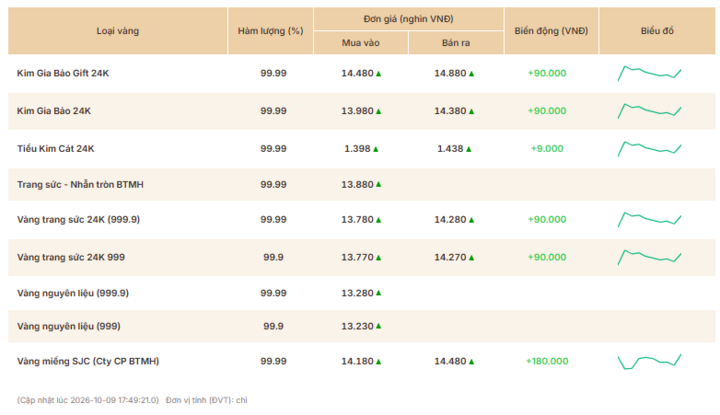Click the Biến động (VNĐ) header
This screenshot has height=415, width=720.
pos(551,31)
